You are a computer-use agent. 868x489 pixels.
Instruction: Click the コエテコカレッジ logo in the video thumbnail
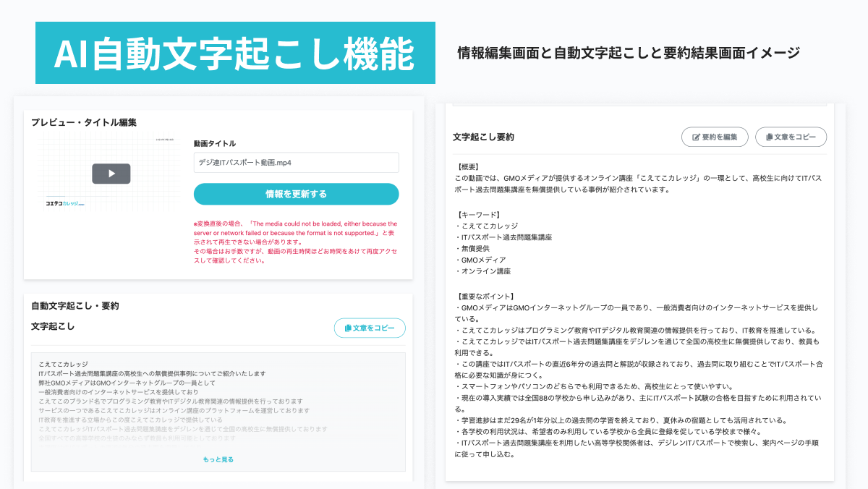click(x=62, y=204)
